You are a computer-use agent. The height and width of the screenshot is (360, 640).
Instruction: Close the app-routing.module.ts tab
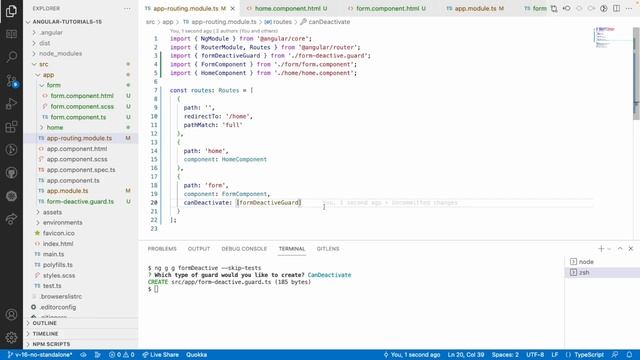(233, 9)
